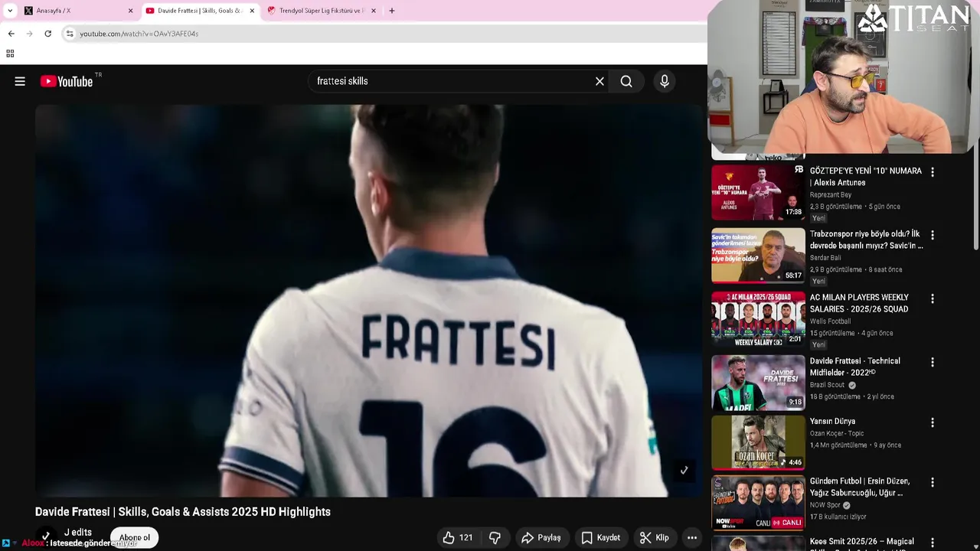Open 'Yansın Dünya' video title
The height and width of the screenshot is (551, 980).
click(x=832, y=421)
